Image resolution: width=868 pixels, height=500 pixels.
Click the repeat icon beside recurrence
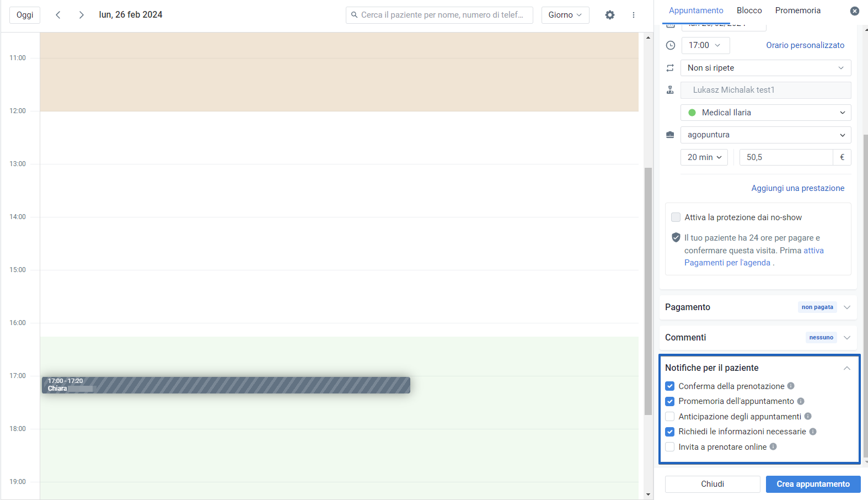coord(670,68)
